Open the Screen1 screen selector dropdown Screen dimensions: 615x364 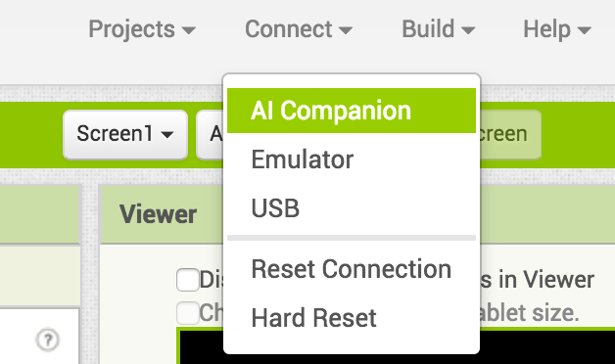(x=125, y=134)
